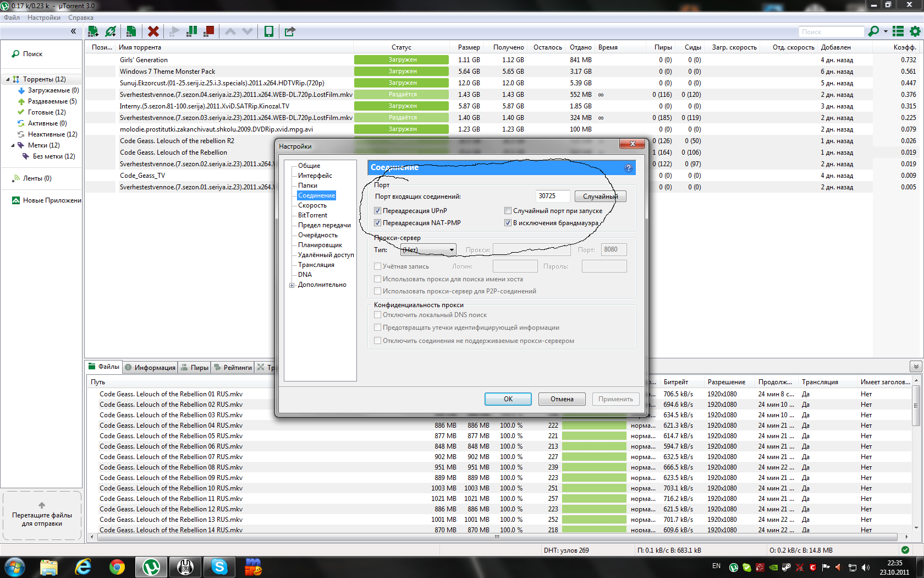Click the Steam tray icon

(x=786, y=568)
